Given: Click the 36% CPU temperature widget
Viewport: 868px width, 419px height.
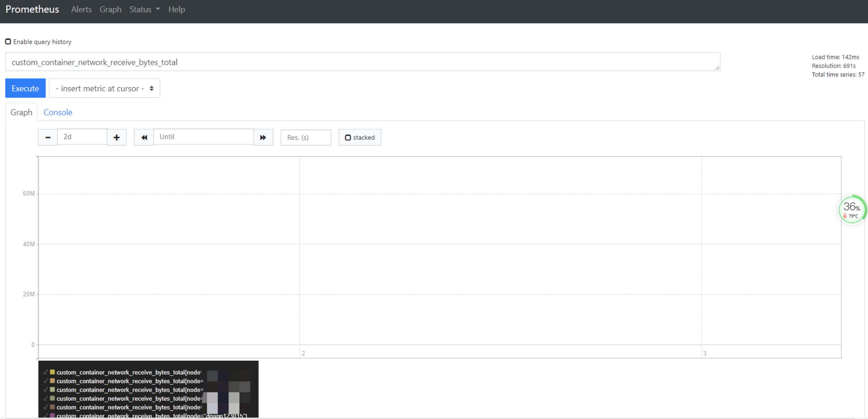Looking at the screenshot, I should (x=852, y=209).
